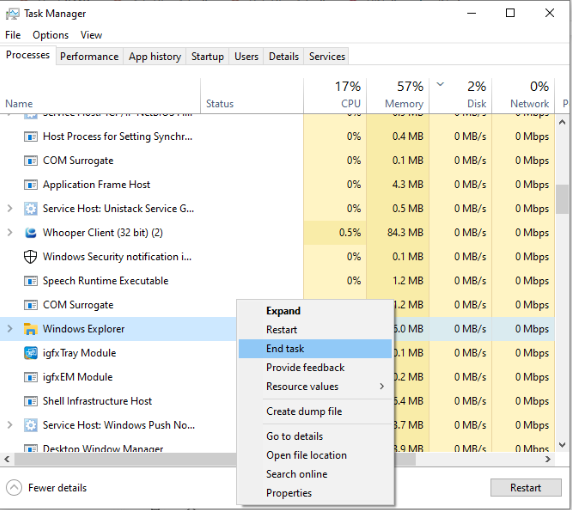Click the vertical scrollbar thumb
Screen dimensions: 572x510
[x=562, y=200]
